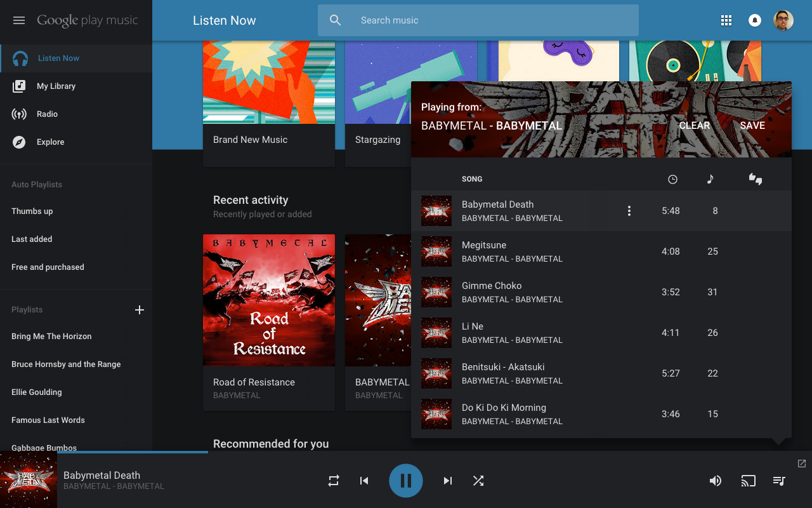812x508 pixels.
Task: Click the Explore compass icon
Action: pos(19,142)
